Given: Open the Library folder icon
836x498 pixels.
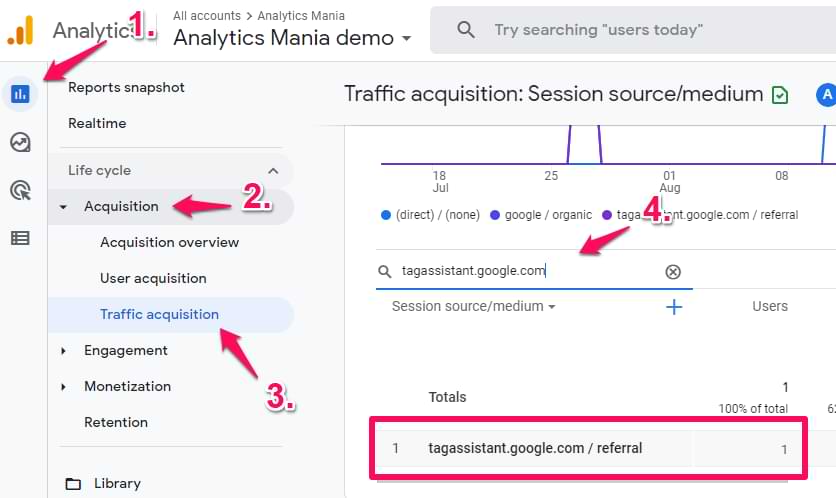Looking at the screenshot, I should click(73, 484).
